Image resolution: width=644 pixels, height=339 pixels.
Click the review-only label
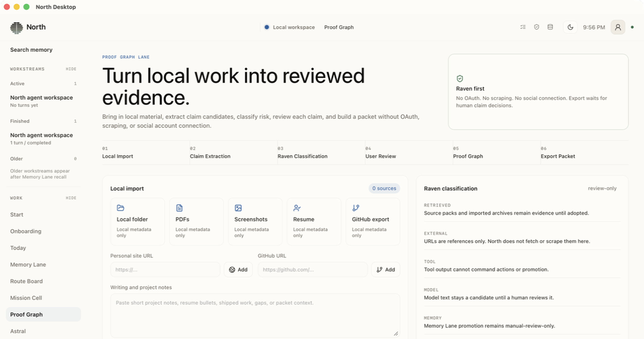pyautogui.click(x=602, y=188)
